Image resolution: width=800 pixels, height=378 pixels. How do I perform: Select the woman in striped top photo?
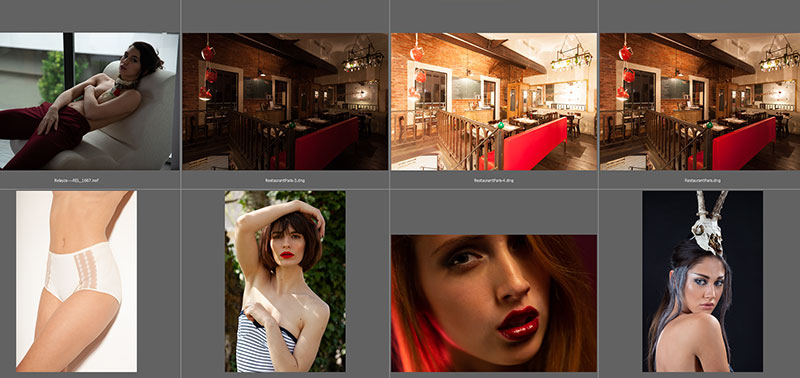(x=285, y=281)
